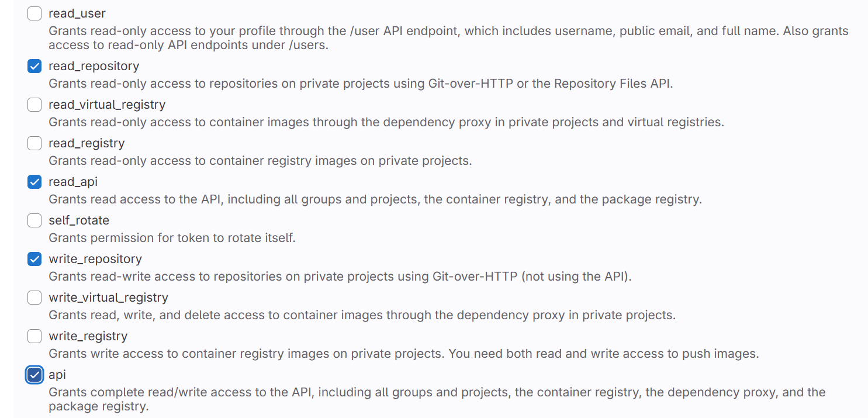Select the api scope label text

click(x=57, y=375)
